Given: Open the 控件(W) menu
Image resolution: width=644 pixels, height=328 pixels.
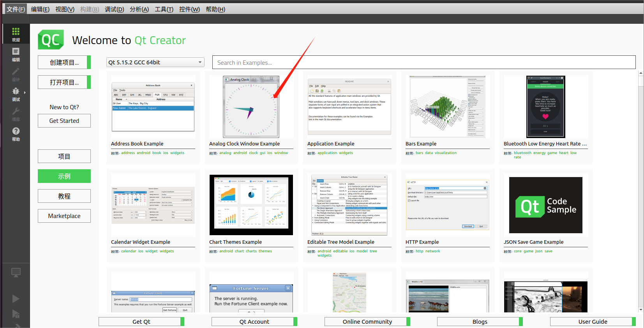Looking at the screenshot, I should pyautogui.click(x=189, y=9).
